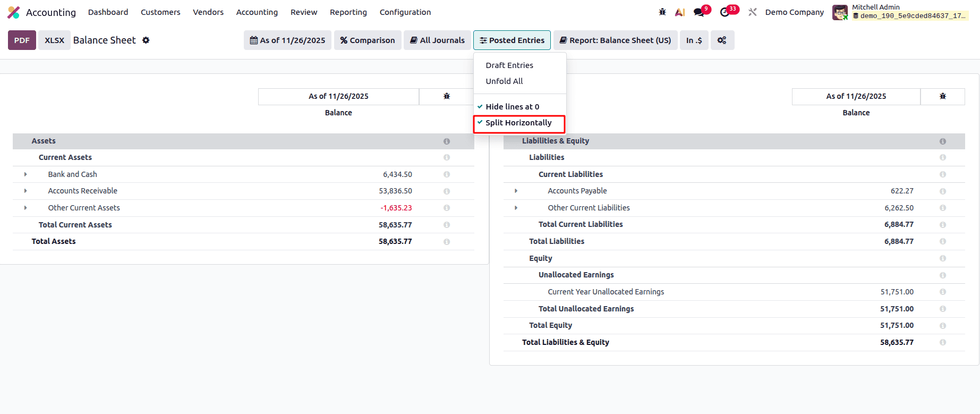Expand the Accounts Payable line

coord(516,191)
